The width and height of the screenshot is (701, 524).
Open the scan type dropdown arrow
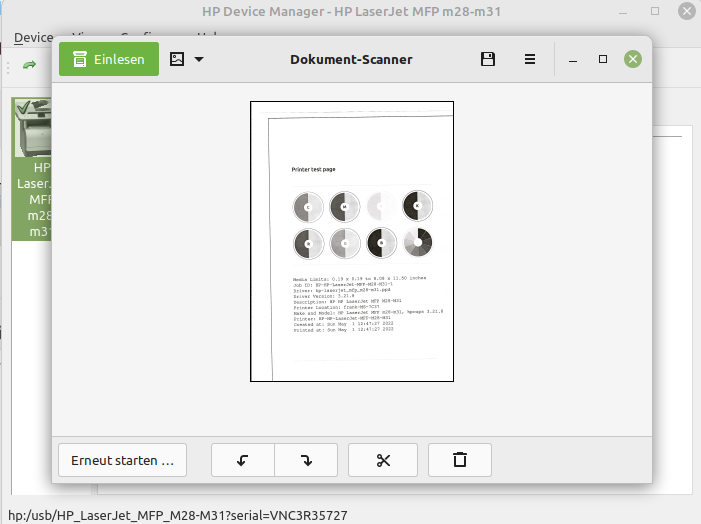point(199,59)
